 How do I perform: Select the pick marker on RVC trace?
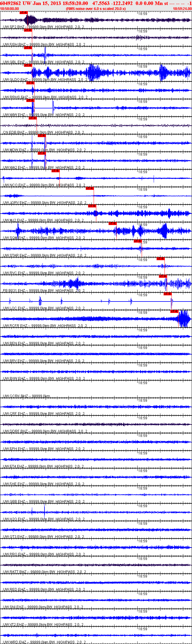[x=160, y=259]
